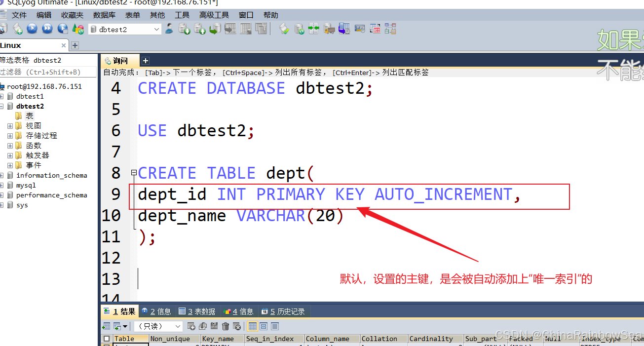This screenshot has width=644, height=346.
Task: Switch results to grid view
Action: (x=252, y=326)
